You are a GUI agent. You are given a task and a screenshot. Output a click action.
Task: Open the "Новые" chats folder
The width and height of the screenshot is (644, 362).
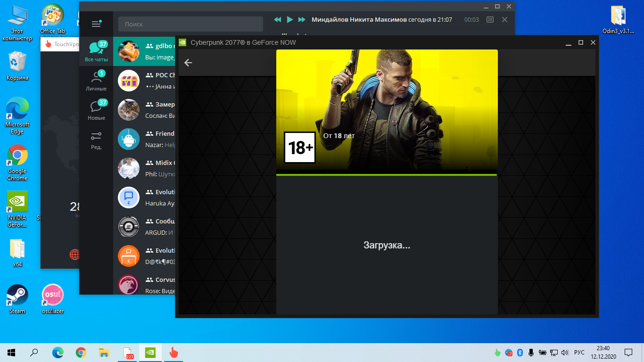[96, 110]
